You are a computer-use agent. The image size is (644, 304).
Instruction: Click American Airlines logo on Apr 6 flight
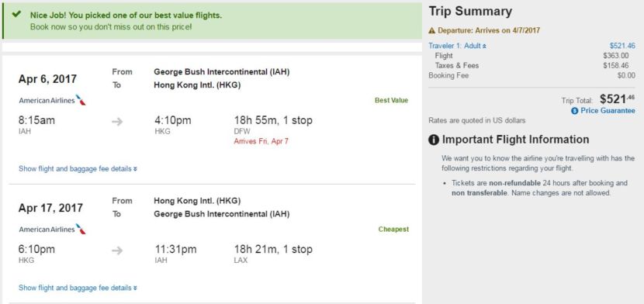[x=52, y=100]
